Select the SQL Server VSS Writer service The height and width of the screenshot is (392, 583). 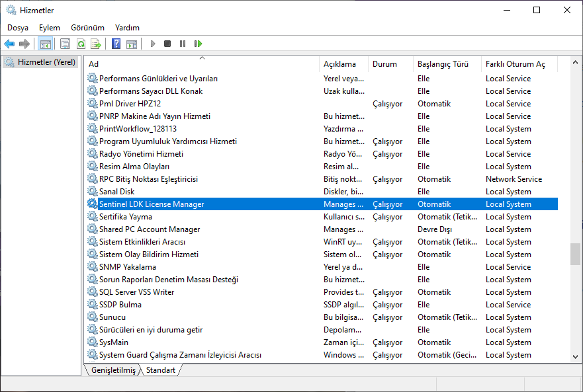(136, 292)
